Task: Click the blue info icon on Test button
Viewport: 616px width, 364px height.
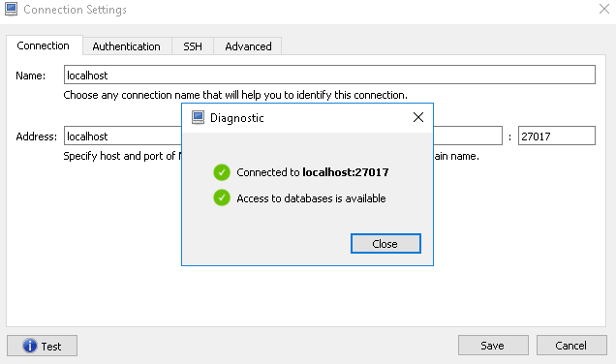Action: [30, 346]
